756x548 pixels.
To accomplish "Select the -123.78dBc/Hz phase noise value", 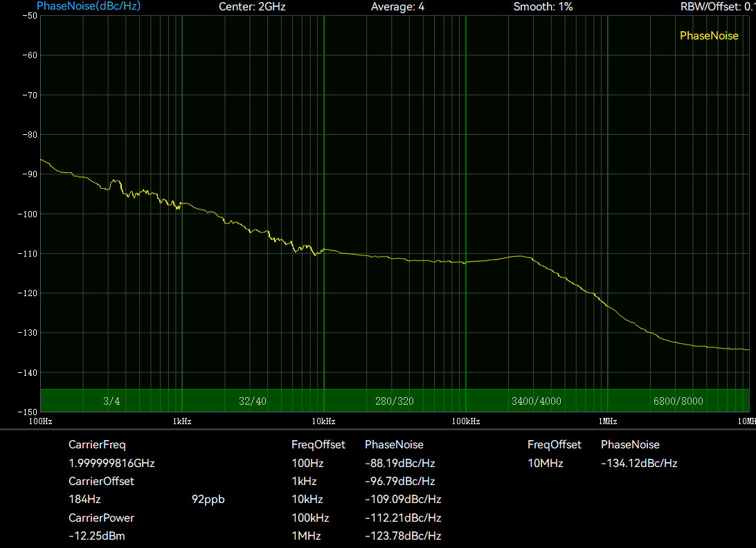I will tap(403, 536).
